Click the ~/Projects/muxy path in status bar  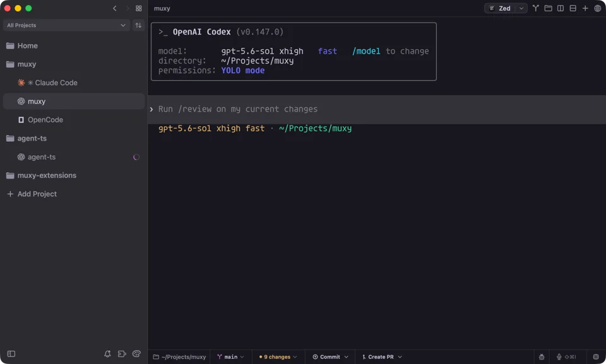coord(179,356)
